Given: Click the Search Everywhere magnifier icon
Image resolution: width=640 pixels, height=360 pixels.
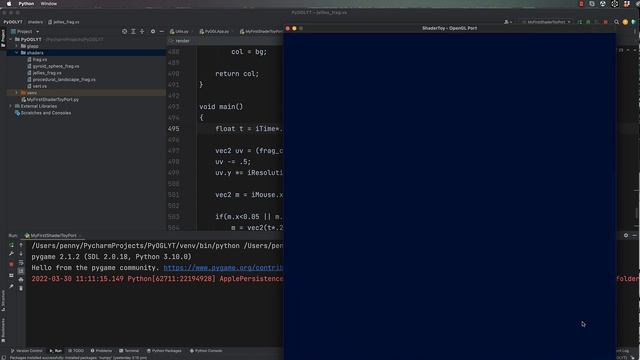Looking at the screenshot, I should tap(616, 22).
